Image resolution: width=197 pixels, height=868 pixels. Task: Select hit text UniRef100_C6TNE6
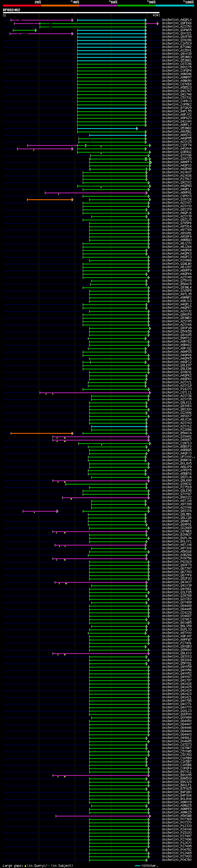point(177,531)
